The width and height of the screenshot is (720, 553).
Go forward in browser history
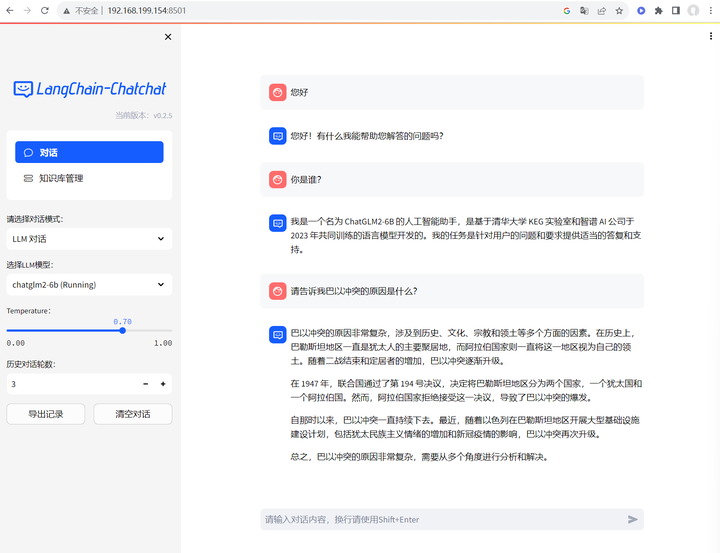click(x=27, y=11)
